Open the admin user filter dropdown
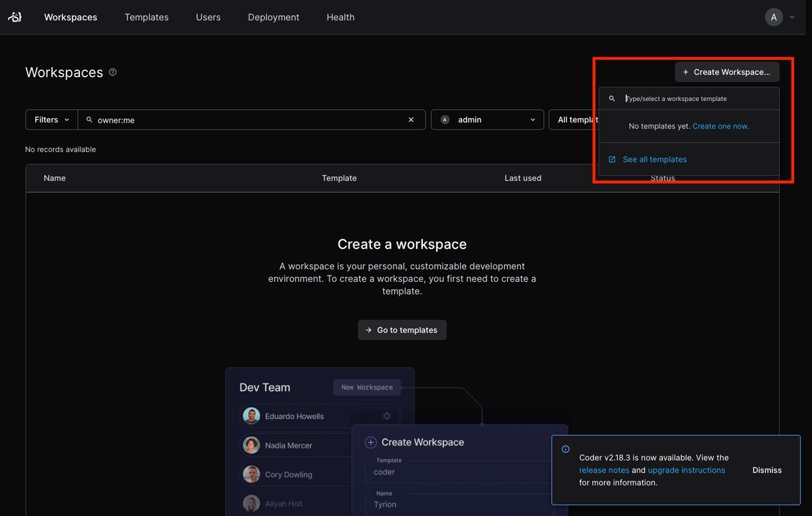 [487, 120]
